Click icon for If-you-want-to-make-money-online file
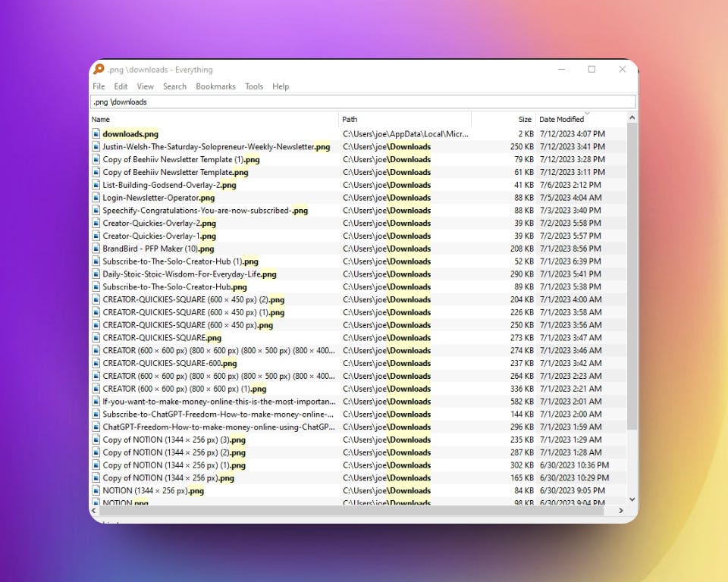 pyautogui.click(x=96, y=402)
